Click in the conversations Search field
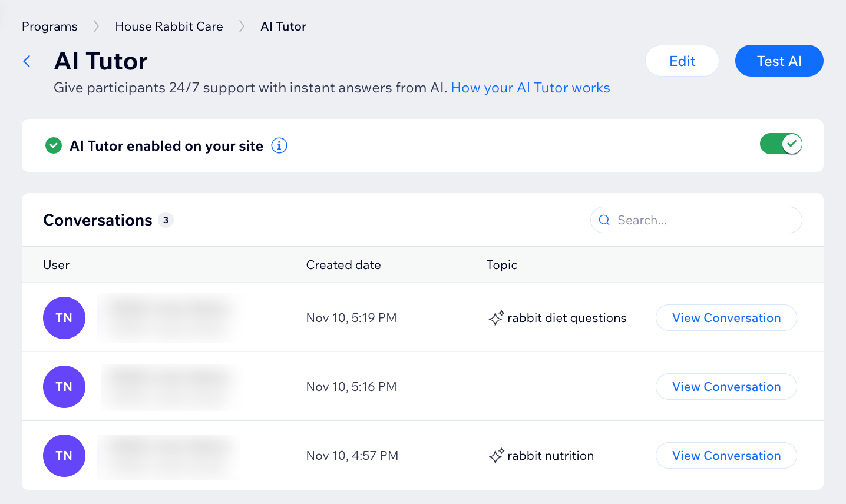 (x=704, y=220)
